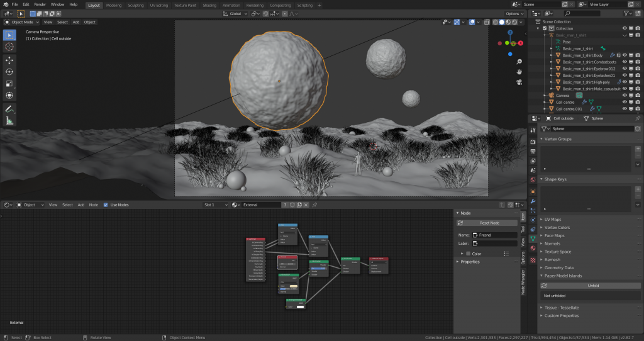Open the node editor Object type dropdown
The width and height of the screenshot is (644, 341).
pos(30,204)
